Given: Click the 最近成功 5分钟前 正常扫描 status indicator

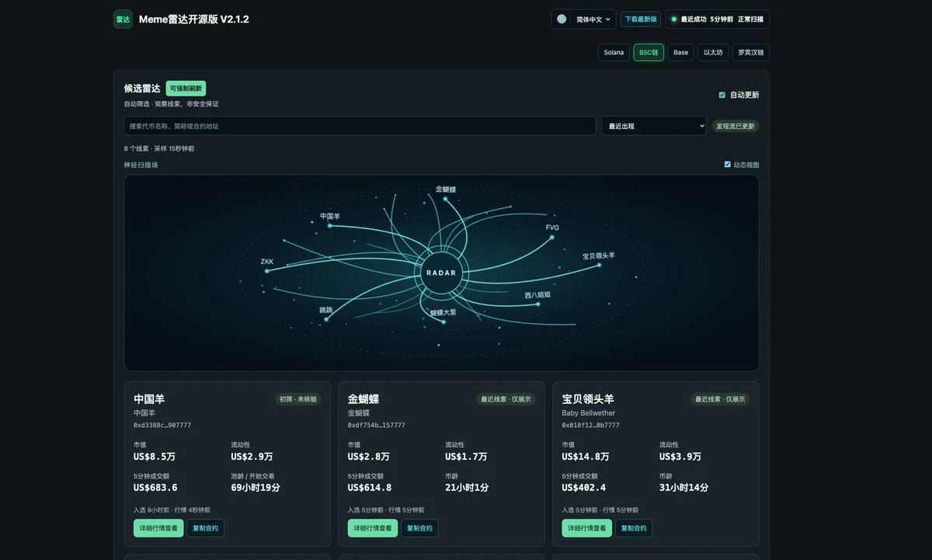Looking at the screenshot, I should [x=718, y=19].
